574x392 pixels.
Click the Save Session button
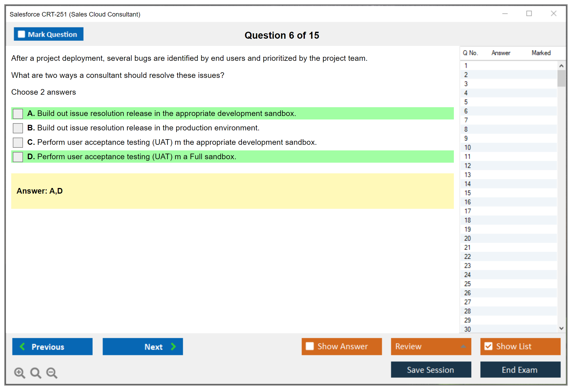point(431,370)
